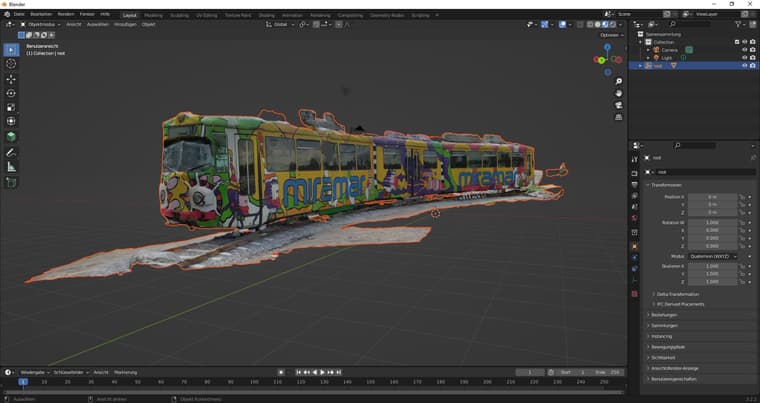Jump to timeline end button
This screenshot has height=403, width=760.
pyautogui.click(x=339, y=372)
